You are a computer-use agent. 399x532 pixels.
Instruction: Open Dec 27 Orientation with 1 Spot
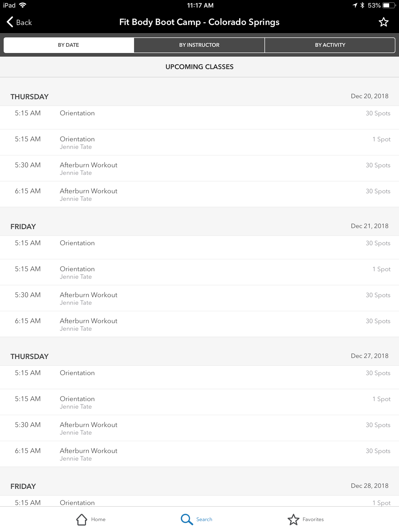199,402
